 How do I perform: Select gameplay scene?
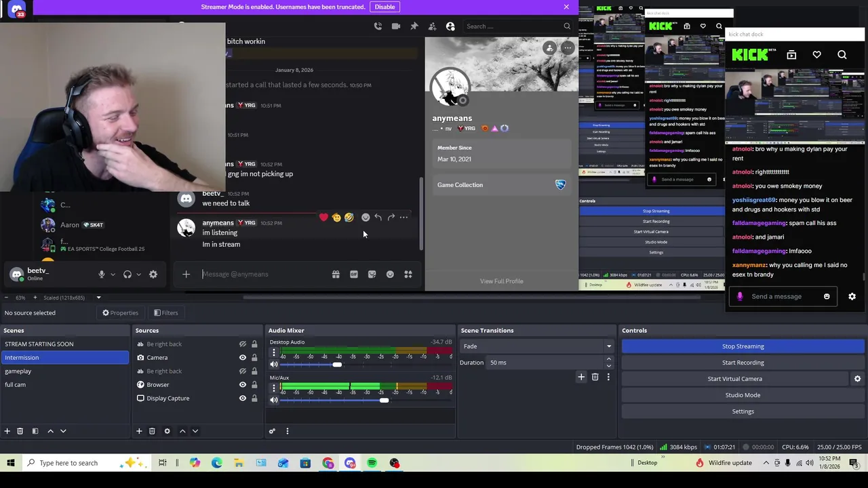[x=64, y=371]
